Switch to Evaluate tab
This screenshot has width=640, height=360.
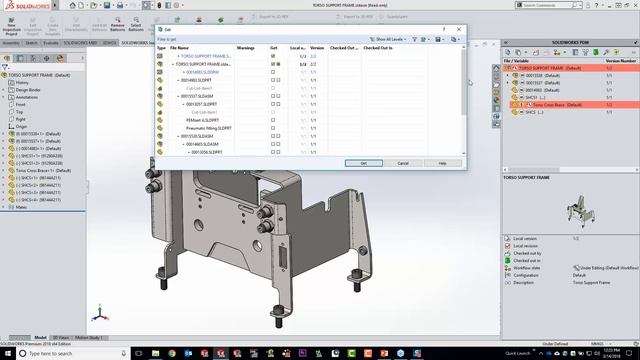51,43
